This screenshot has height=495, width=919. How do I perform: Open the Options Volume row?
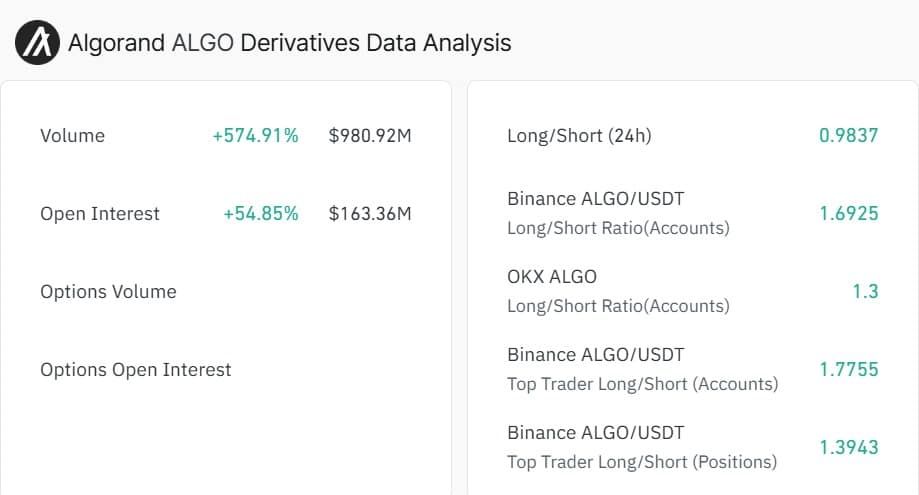click(226, 292)
